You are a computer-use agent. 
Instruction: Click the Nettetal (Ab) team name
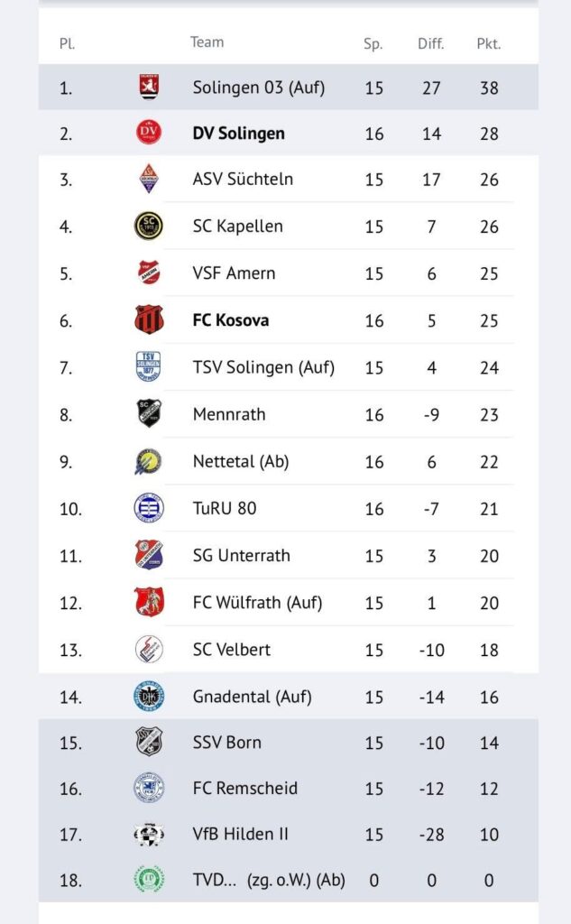click(240, 461)
